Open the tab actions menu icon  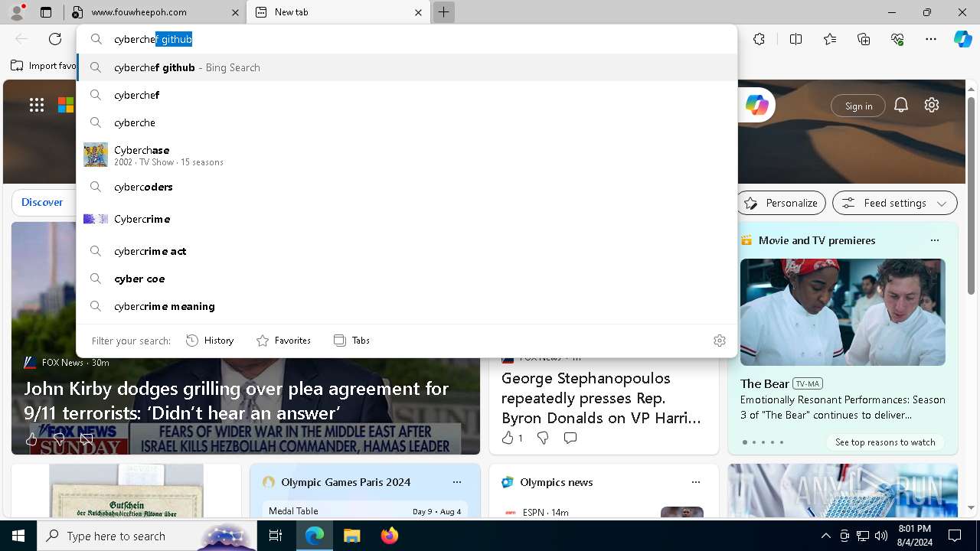point(46,12)
